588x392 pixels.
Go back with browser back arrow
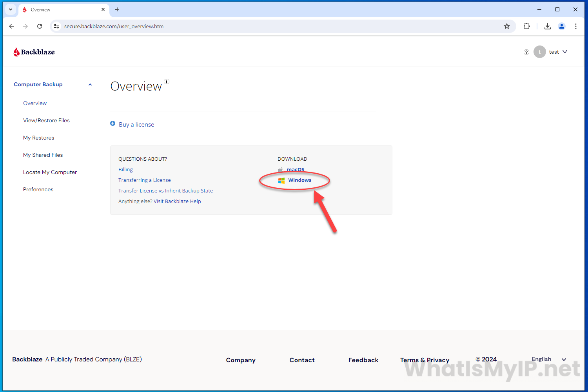(x=11, y=26)
